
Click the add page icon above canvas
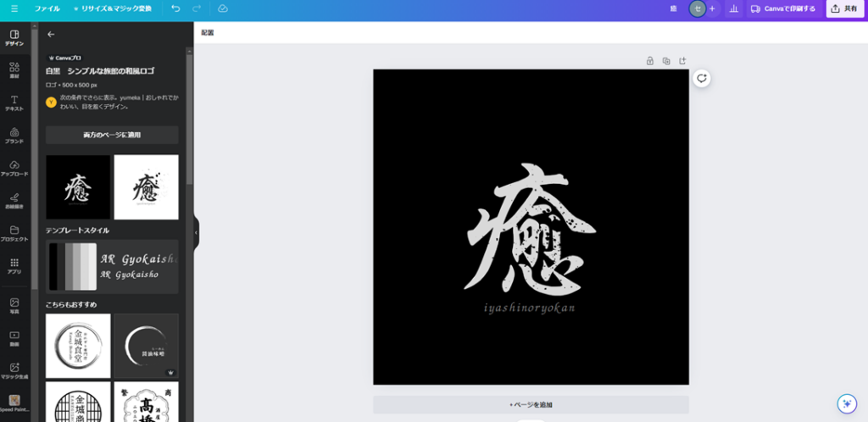pyautogui.click(x=682, y=60)
